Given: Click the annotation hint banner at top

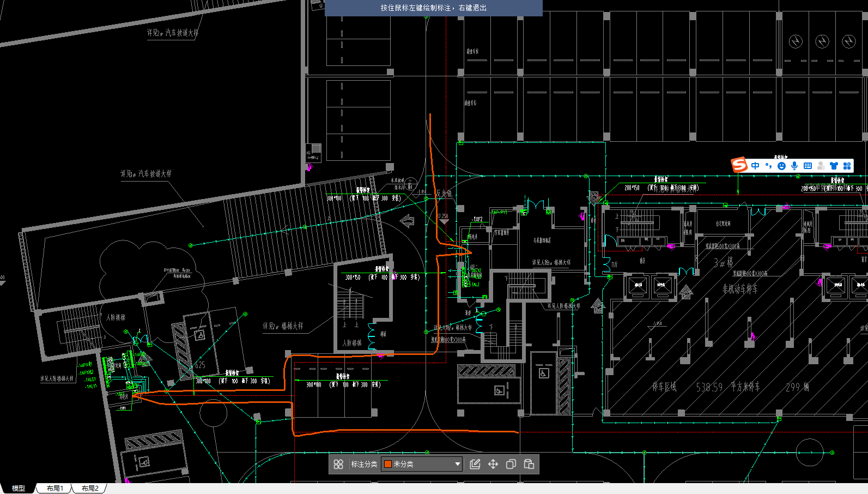Looking at the screenshot, I should tap(434, 8).
